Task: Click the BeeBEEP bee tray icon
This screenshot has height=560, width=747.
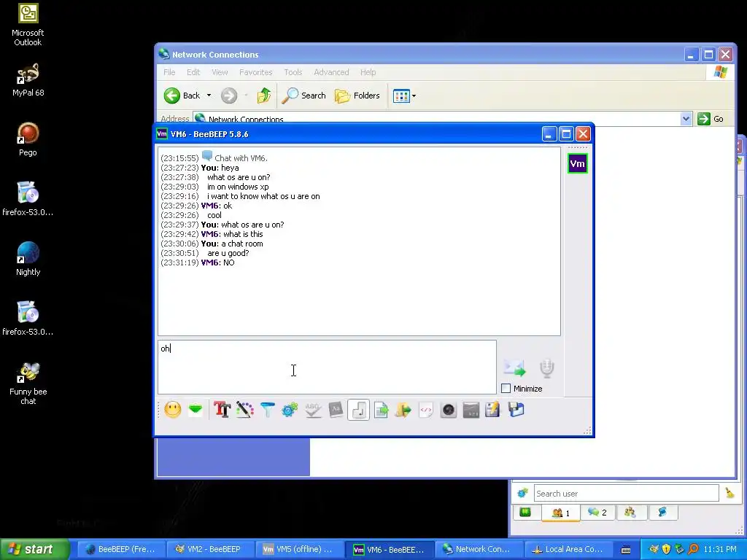Action: click(x=654, y=549)
